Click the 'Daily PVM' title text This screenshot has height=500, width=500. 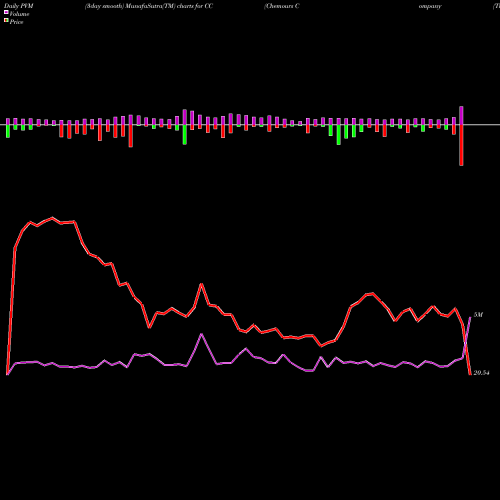click(19, 6)
